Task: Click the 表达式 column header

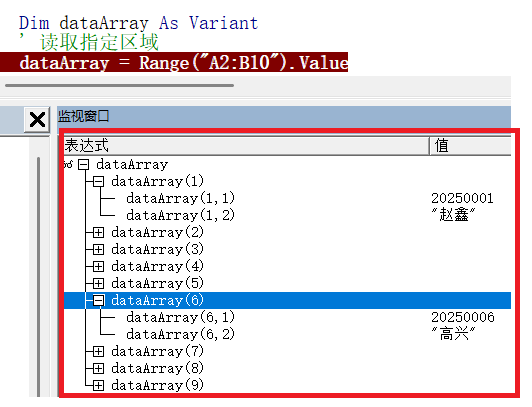Action: pyautogui.click(x=246, y=146)
